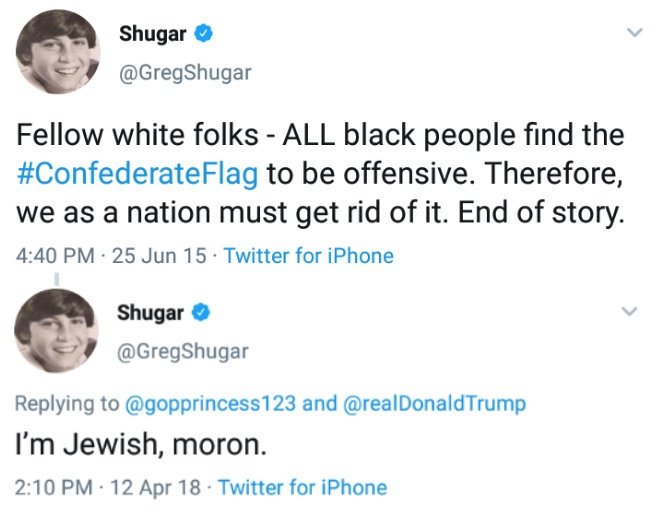Click the "Replying to" label
The width and height of the screenshot is (651, 508).
coord(67,404)
